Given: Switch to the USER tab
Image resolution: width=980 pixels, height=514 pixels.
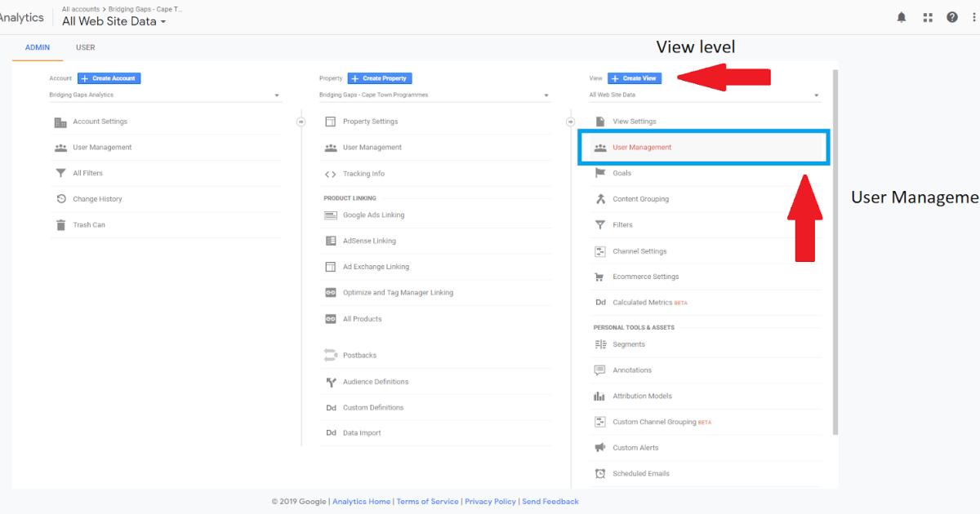Looking at the screenshot, I should [85, 47].
